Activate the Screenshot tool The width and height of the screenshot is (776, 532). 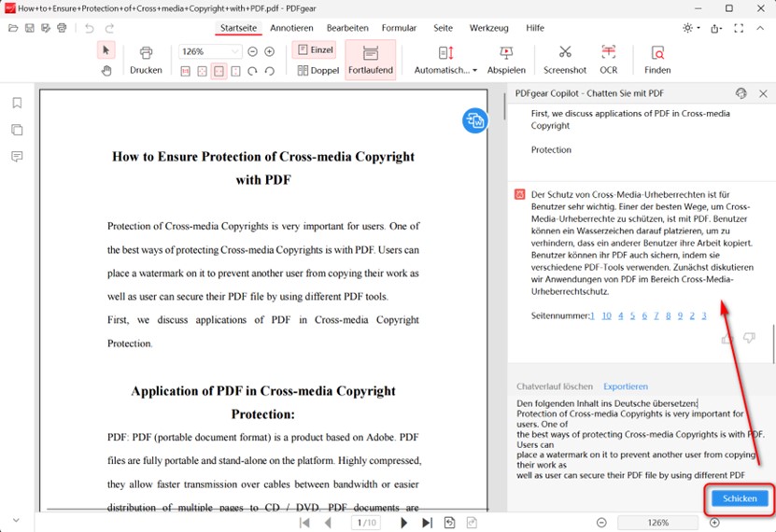(565, 61)
